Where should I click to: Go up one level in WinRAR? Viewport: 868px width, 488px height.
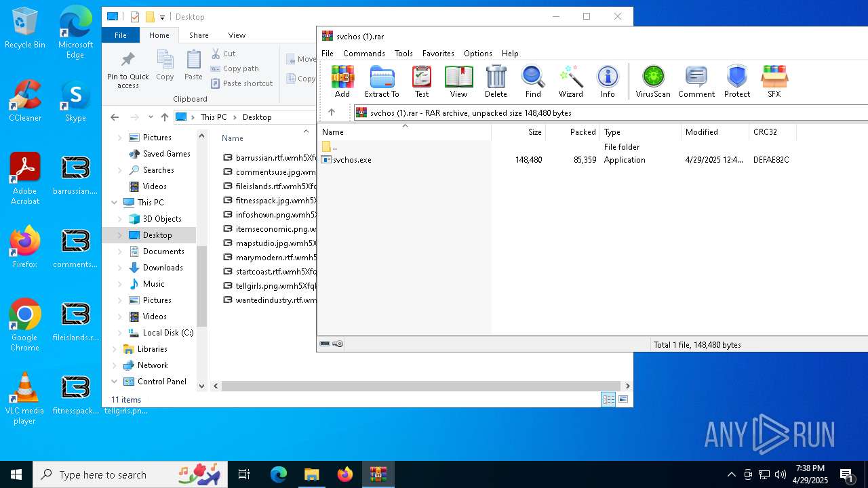coord(332,113)
